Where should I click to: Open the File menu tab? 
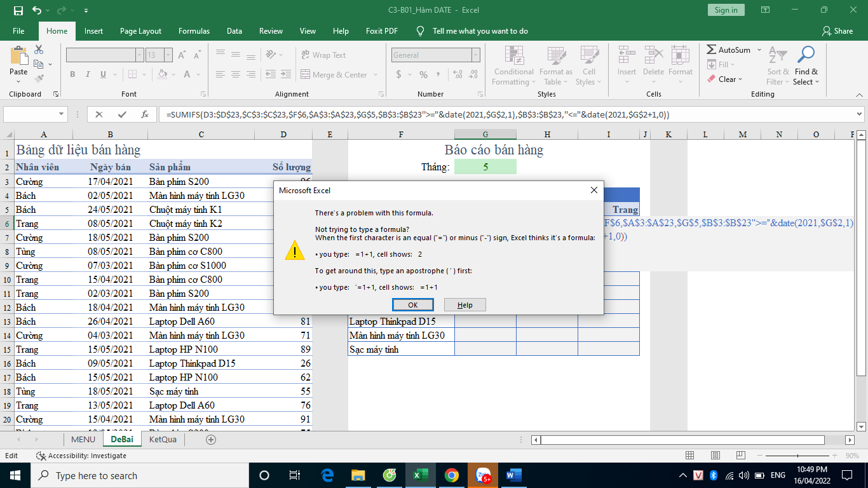coord(18,30)
